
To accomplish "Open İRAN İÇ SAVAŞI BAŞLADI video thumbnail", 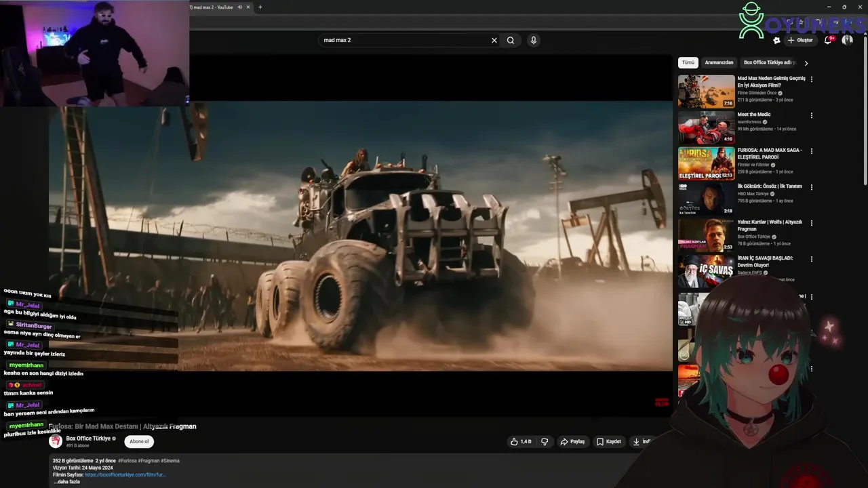I will point(706,271).
